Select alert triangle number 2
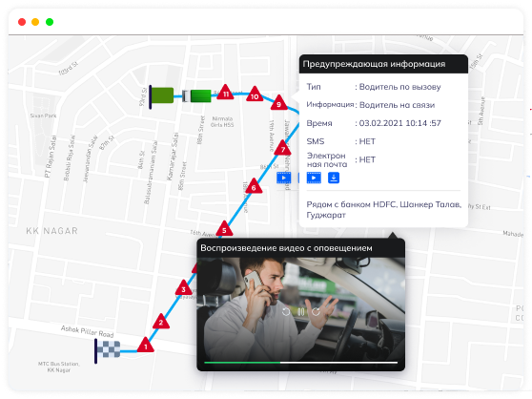This screenshot has width=532, height=399. pos(161,322)
